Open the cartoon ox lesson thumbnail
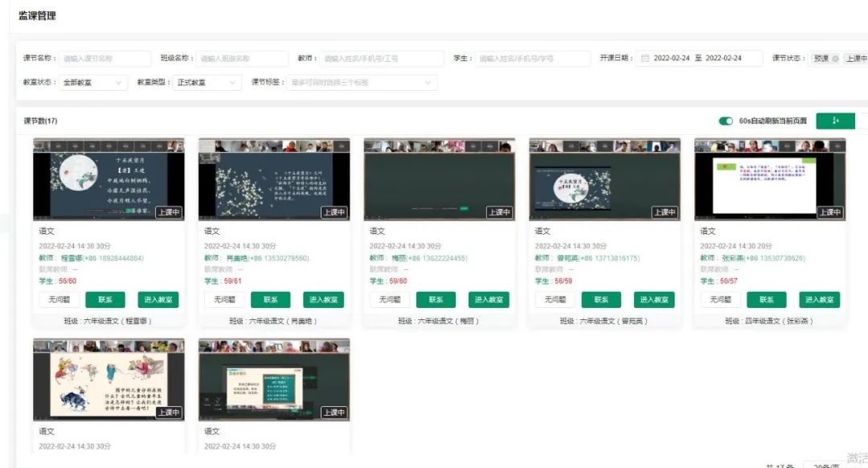This screenshot has height=468, width=868. click(x=108, y=380)
